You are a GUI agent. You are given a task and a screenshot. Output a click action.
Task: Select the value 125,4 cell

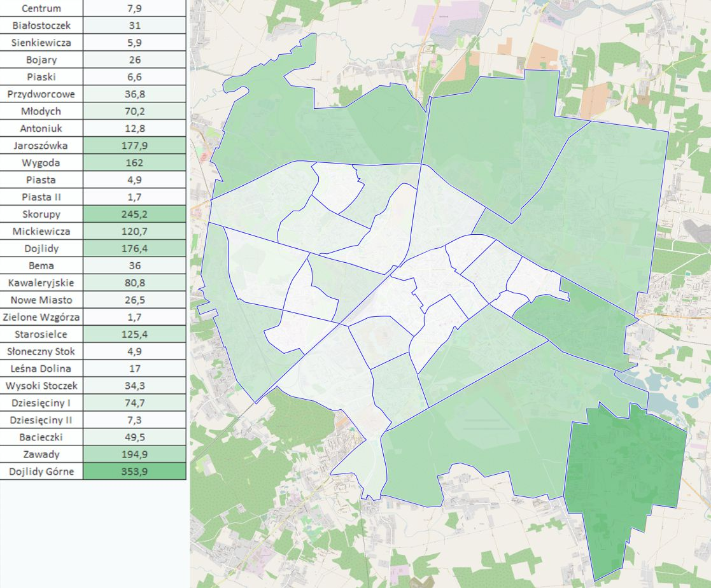pos(135,335)
